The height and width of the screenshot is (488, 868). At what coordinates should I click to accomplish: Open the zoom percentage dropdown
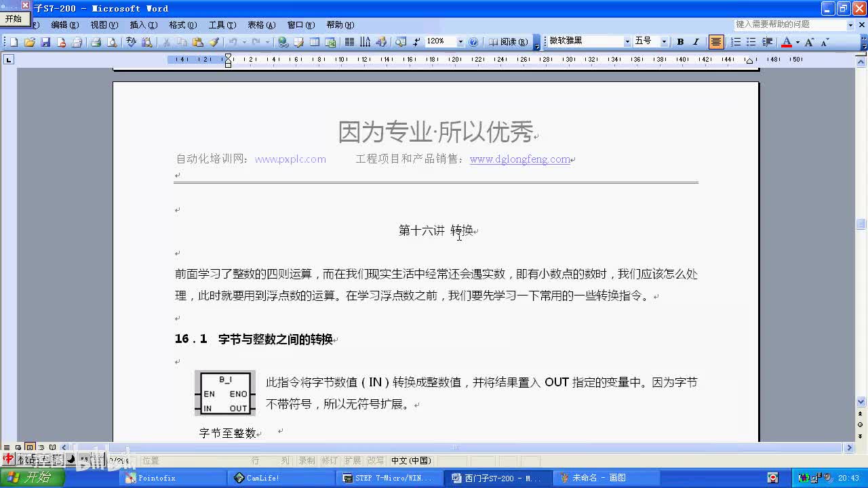point(461,42)
